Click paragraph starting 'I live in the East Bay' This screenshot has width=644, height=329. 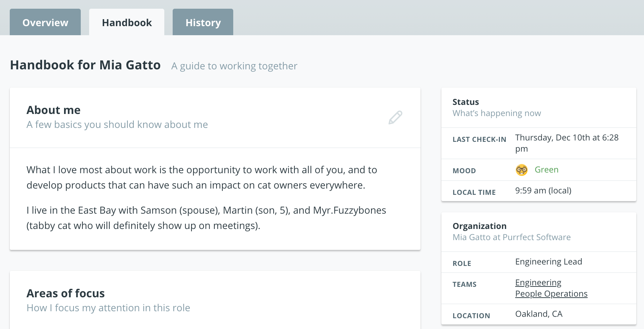coord(206,218)
